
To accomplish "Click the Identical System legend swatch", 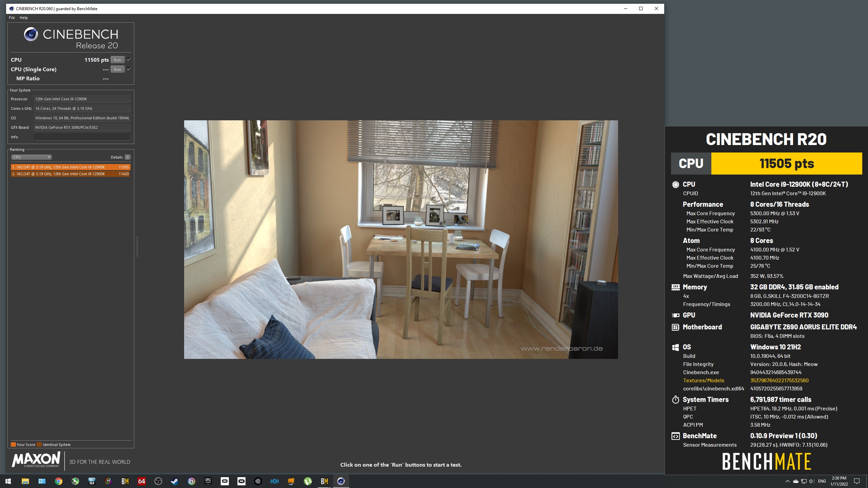I will (x=39, y=445).
